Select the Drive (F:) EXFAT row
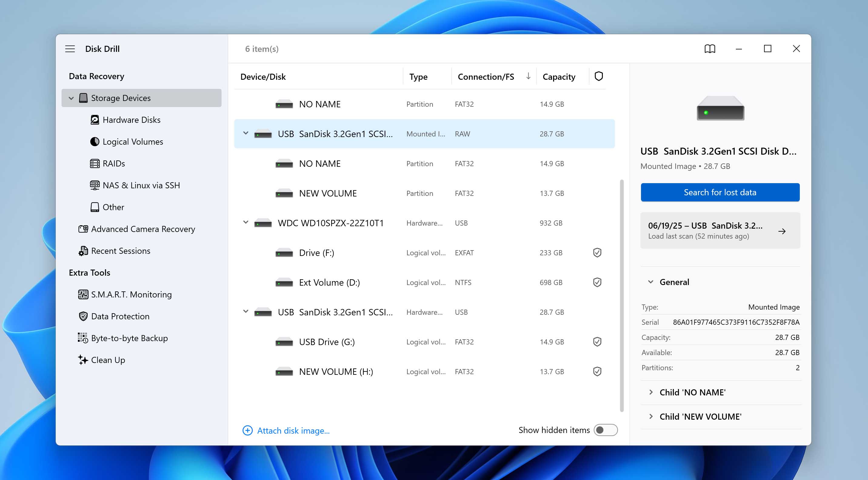 click(424, 253)
